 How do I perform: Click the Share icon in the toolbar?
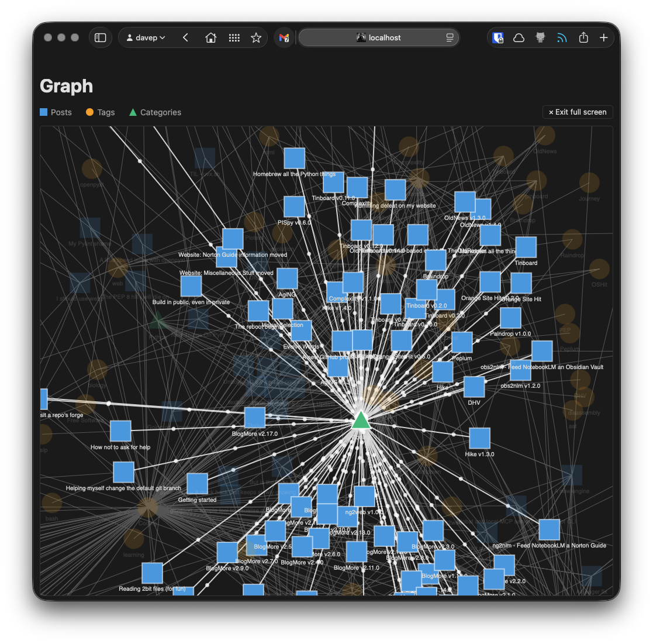pyautogui.click(x=583, y=37)
